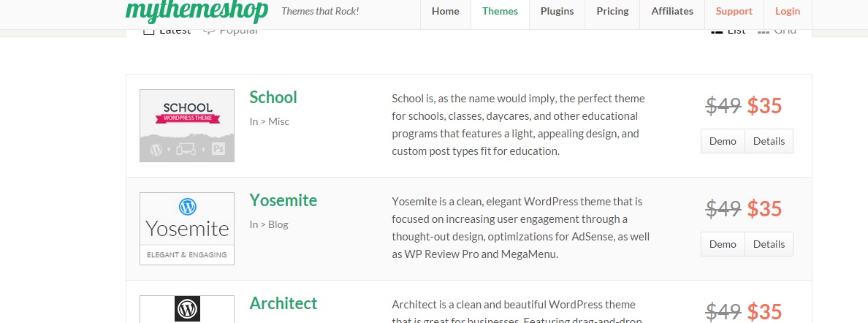Go to the Home page
This screenshot has width=868, height=323.
446,11
